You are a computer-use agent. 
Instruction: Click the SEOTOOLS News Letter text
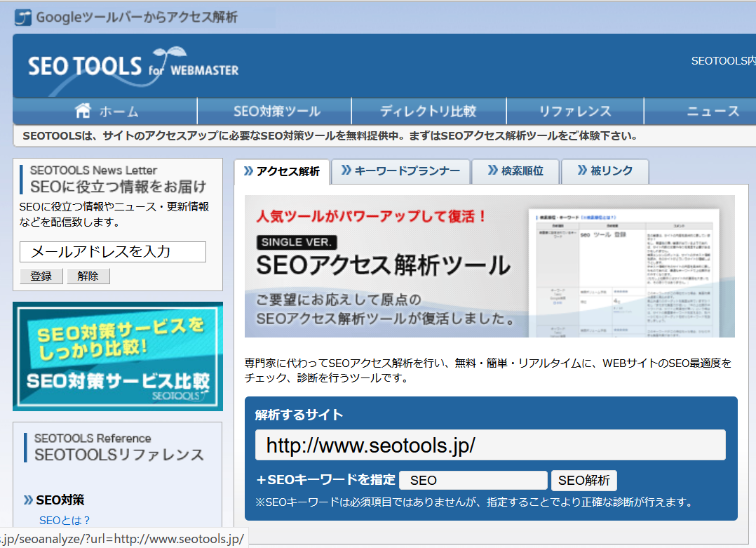[x=93, y=171]
